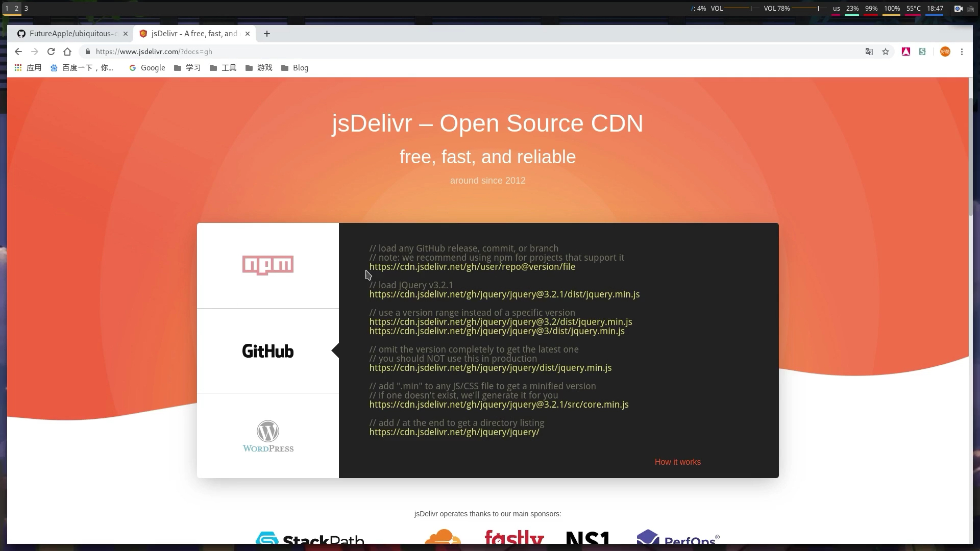Open a new browser tab

pos(267,34)
